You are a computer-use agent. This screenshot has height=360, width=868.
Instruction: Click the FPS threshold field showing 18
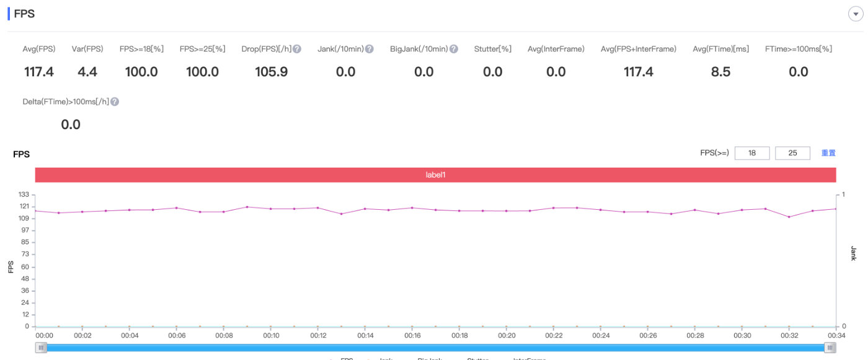click(x=752, y=153)
